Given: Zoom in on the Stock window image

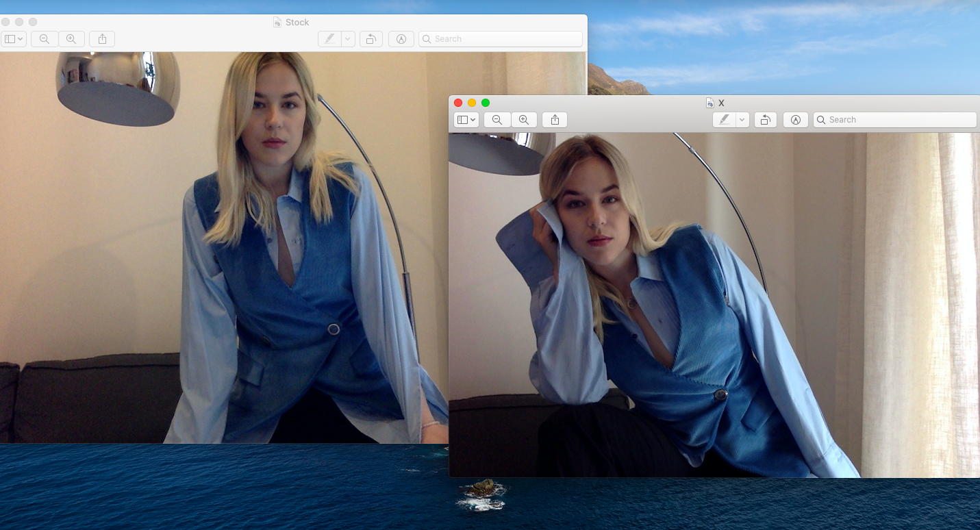Looking at the screenshot, I should tap(71, 39).
